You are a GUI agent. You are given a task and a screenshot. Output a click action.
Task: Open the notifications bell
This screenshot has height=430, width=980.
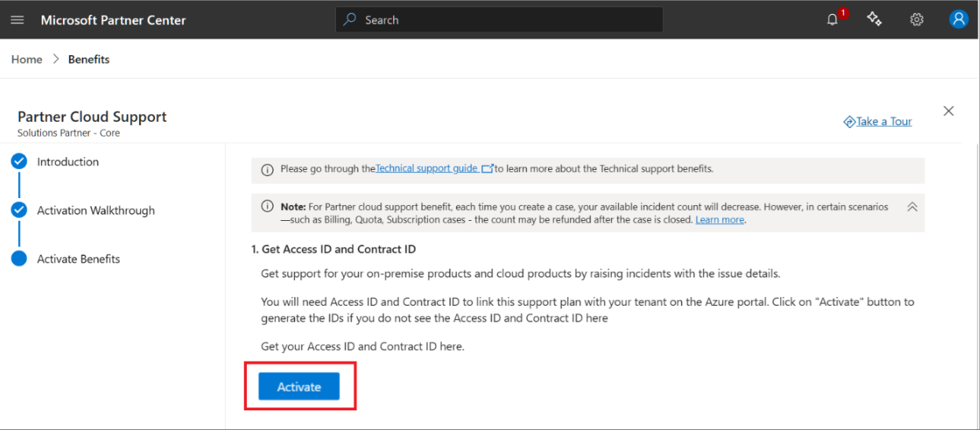pyautogui.click(x=833, y=20)
